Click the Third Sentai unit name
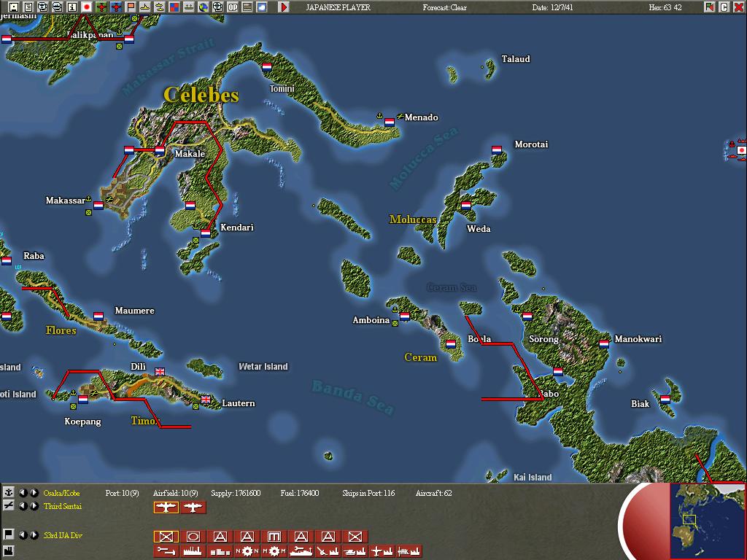The height and width of the screenshot is (560, 747). coord(63,506)
